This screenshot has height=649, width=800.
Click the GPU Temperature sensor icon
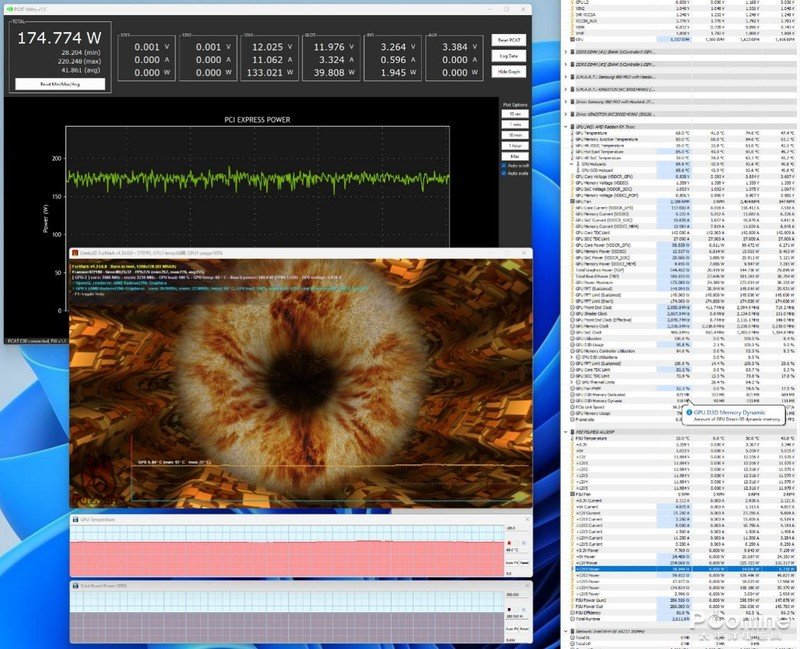coord(572,133)
